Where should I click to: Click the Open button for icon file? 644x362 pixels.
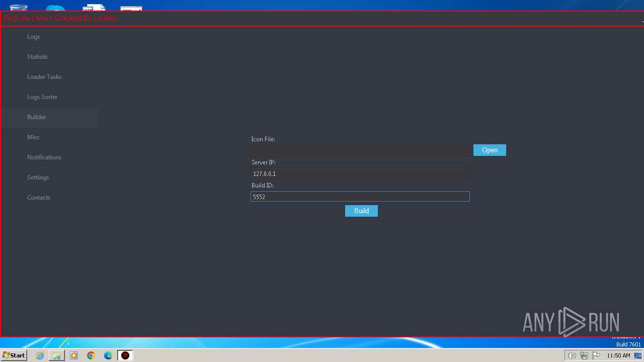(x=490, y=150)
